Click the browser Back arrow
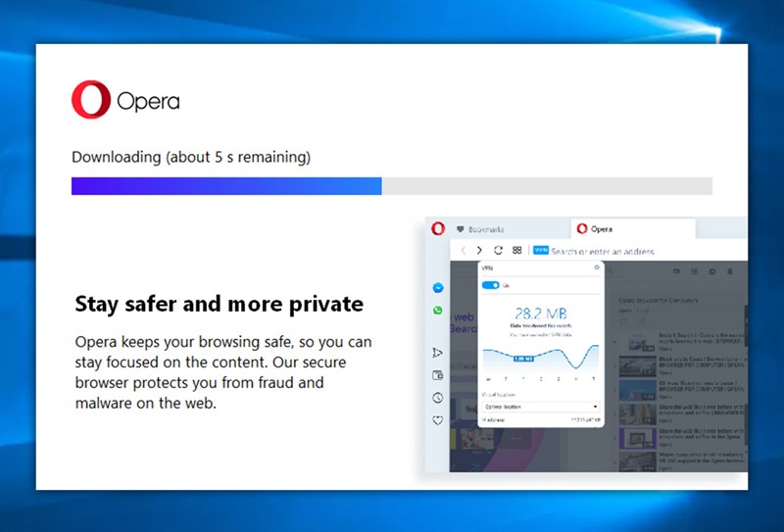 [x=463, y=251]
